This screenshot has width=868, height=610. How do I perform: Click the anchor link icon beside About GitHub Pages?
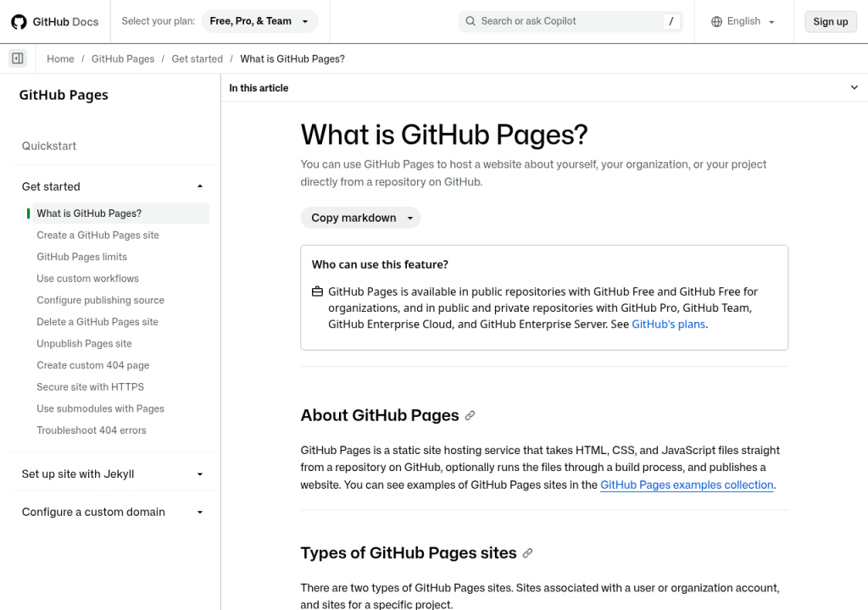[x=470, y=416]
